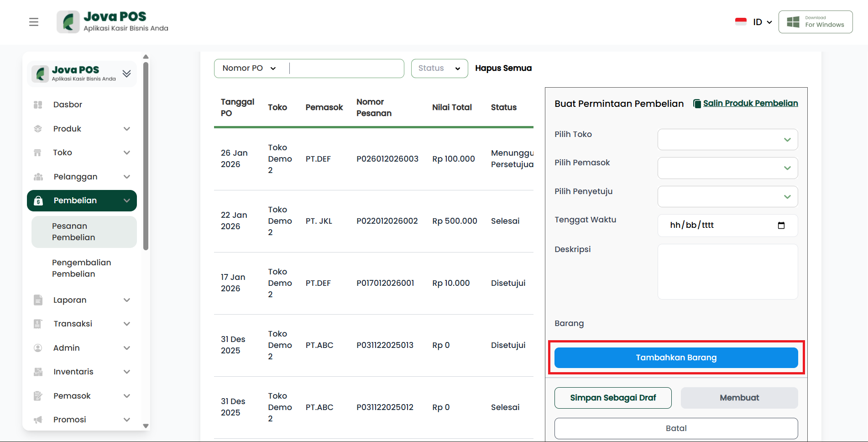Click the Tambahkan Barang button
Viewport: 868px width, 442px height.
click(676, 358)
